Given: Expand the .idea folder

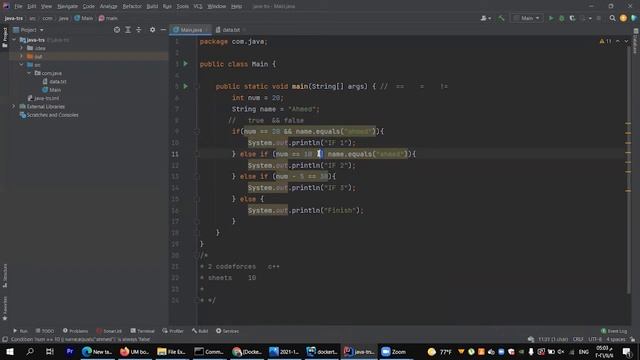Looking at the screenshot, I should click(22, 48).
